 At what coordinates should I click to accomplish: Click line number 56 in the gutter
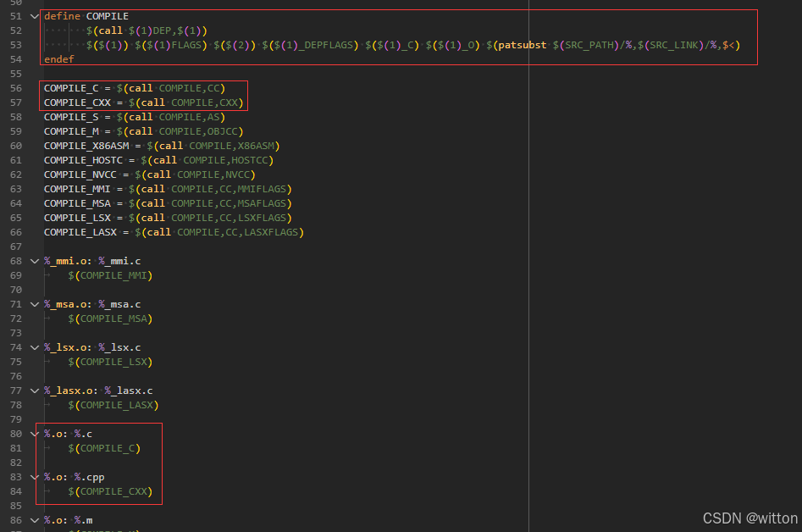15,88
